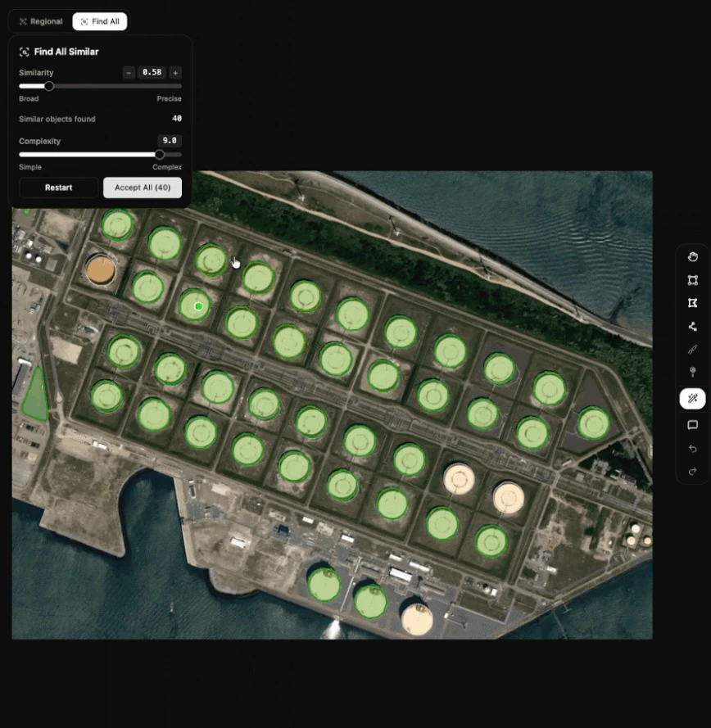Select the bounding box tool
The height and width of the screenshot is (728, 711).
pos(692,280)
